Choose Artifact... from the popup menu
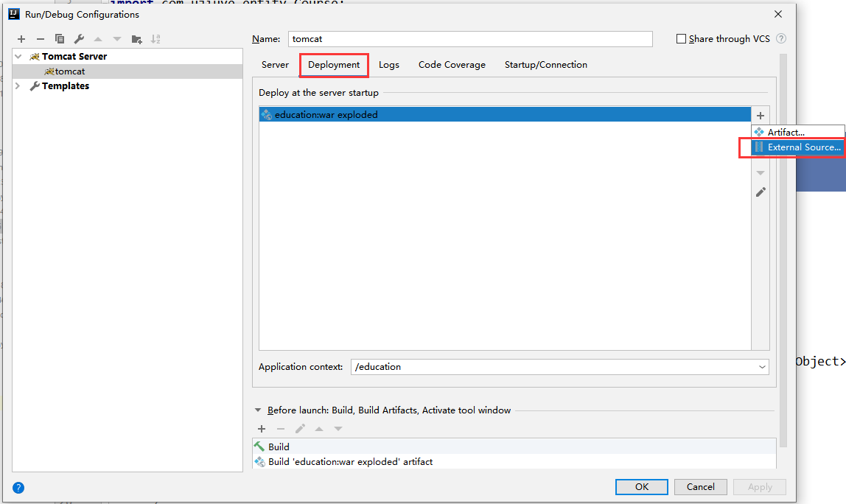Image resolution: width=846 pixels, height=504 pixels. [798, 132]
